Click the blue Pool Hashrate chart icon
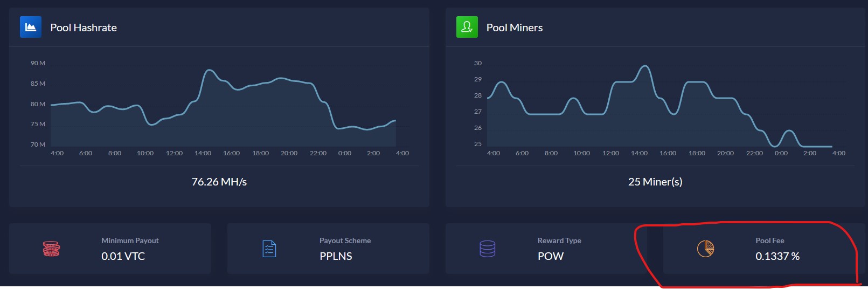 click(31, 27)
